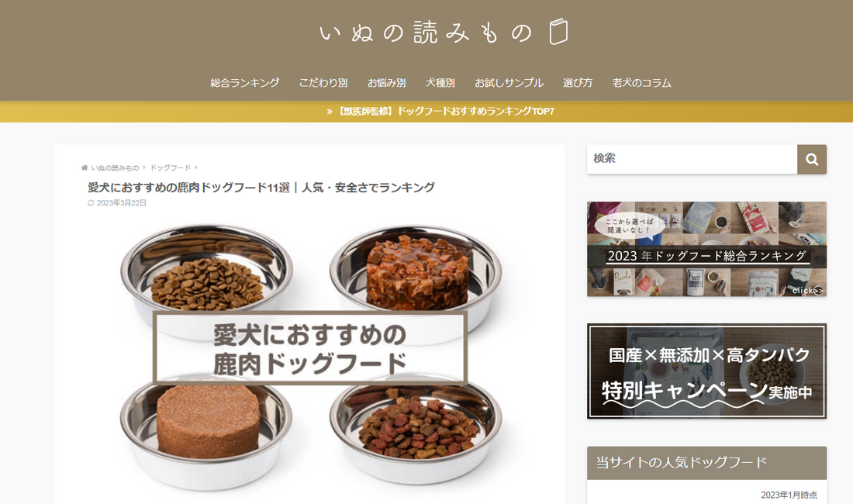Focus the 検索 search input field
This screenshot has height=504, width=853.
692,159
